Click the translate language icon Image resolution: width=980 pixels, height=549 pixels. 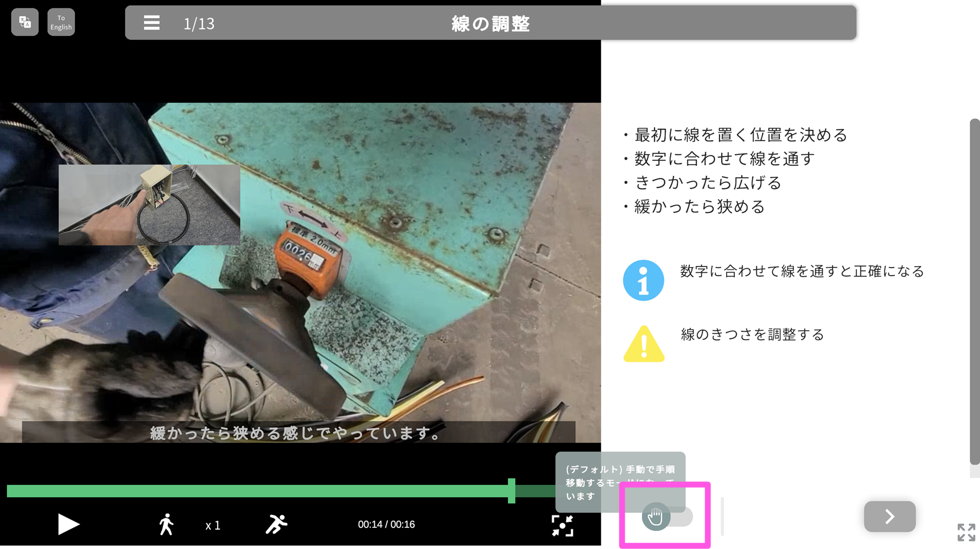(x=24, y=22)
